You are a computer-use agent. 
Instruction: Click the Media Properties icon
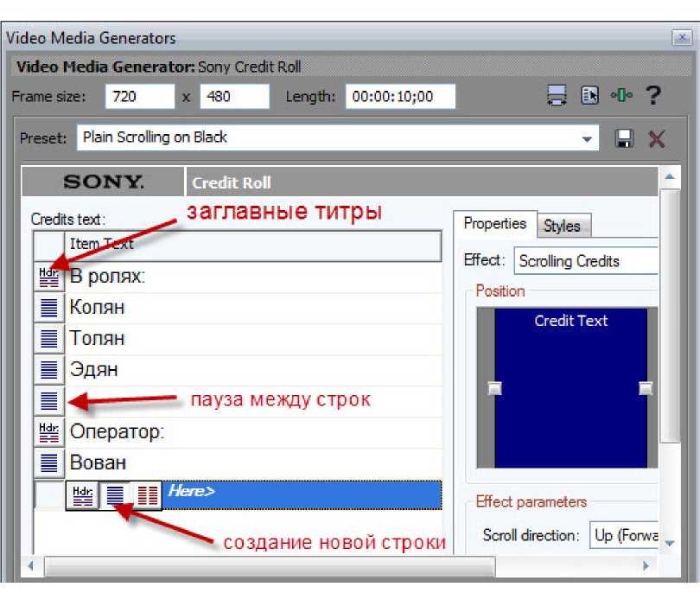coord(589,95)
